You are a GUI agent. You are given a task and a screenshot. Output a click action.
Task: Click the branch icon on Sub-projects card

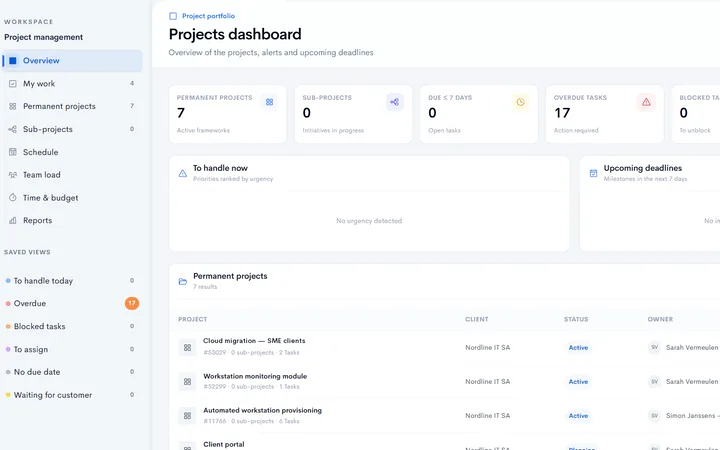point(395,102)
